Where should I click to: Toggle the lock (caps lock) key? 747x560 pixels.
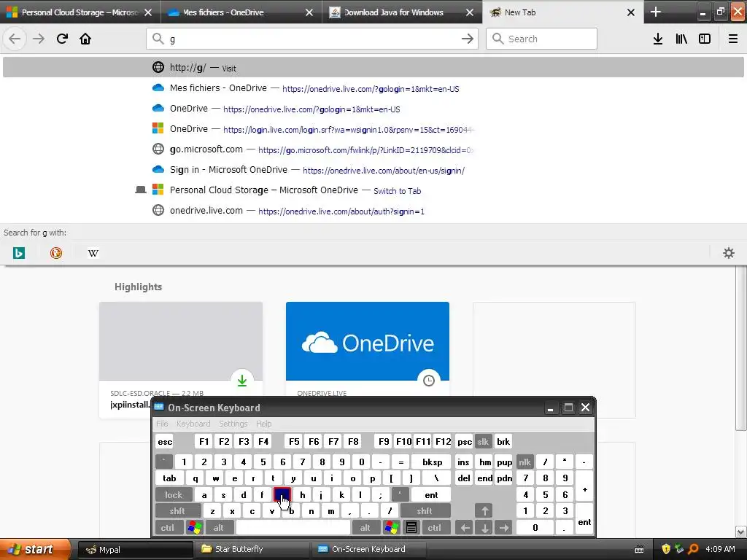point(174,495)
